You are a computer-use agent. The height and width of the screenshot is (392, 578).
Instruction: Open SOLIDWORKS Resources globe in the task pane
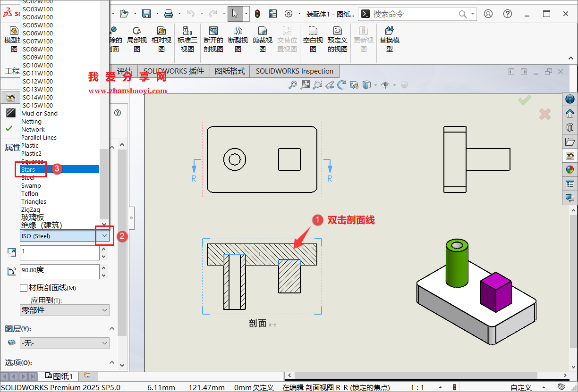point(570,99)
